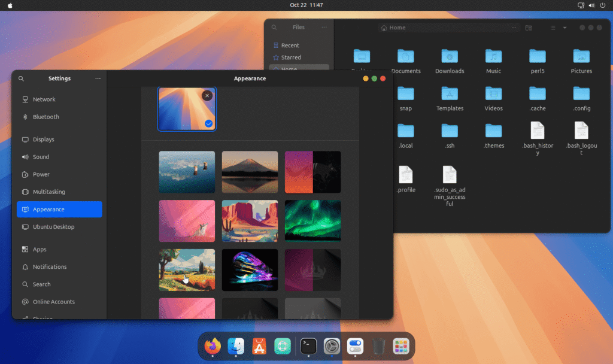Select Multitasking in the Settings sidebar
The image size is (613, 364).
click(x=48, y=192)
